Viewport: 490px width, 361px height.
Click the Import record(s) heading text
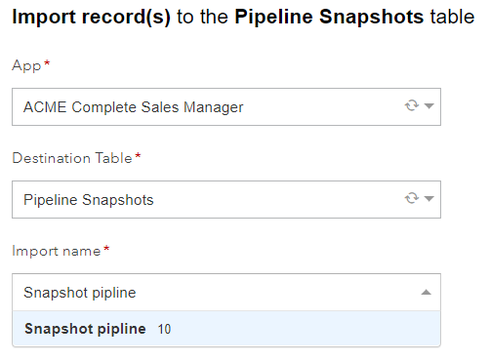[x=91, y=17]
